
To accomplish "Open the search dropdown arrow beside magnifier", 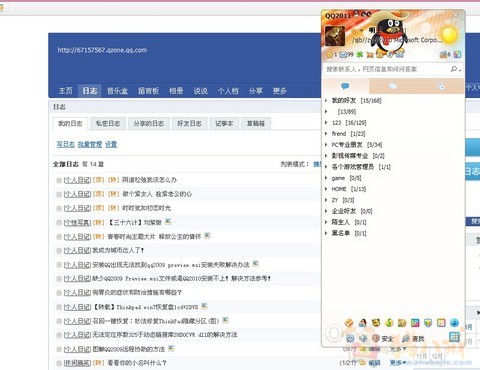I will 460,70.
